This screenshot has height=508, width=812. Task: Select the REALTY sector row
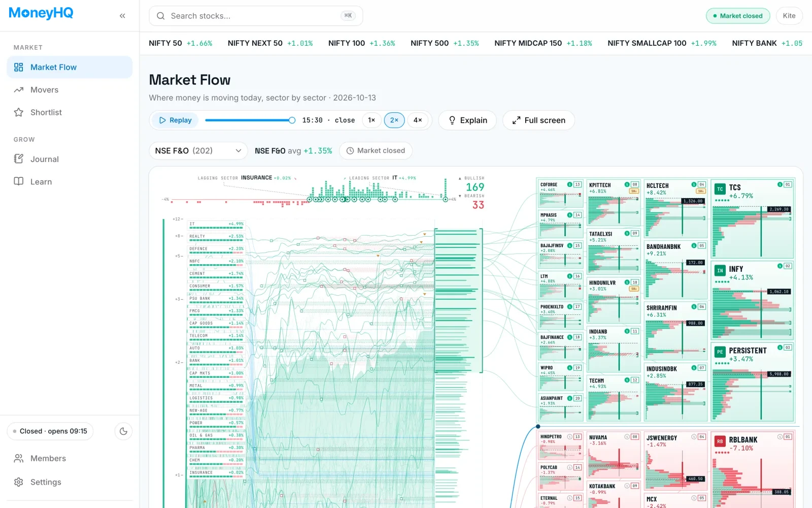pos(217,237)
